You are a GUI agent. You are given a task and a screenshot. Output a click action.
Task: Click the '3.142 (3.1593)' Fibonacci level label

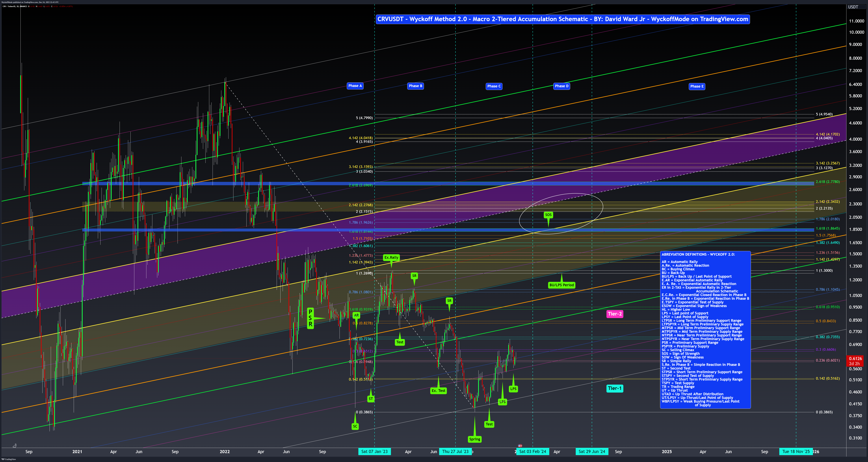[x=361, y=167]
